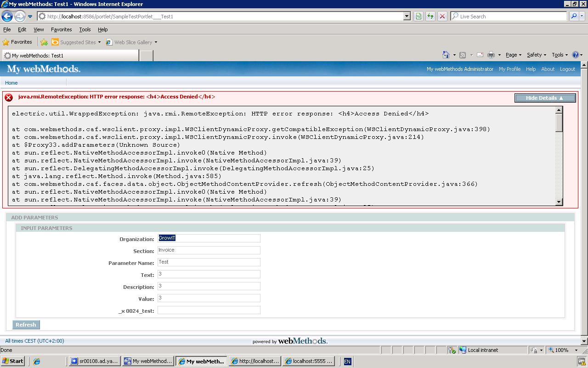
Task: Go back with the browser Back arrow
Action: pyautogui.click(x=7, y=16)
